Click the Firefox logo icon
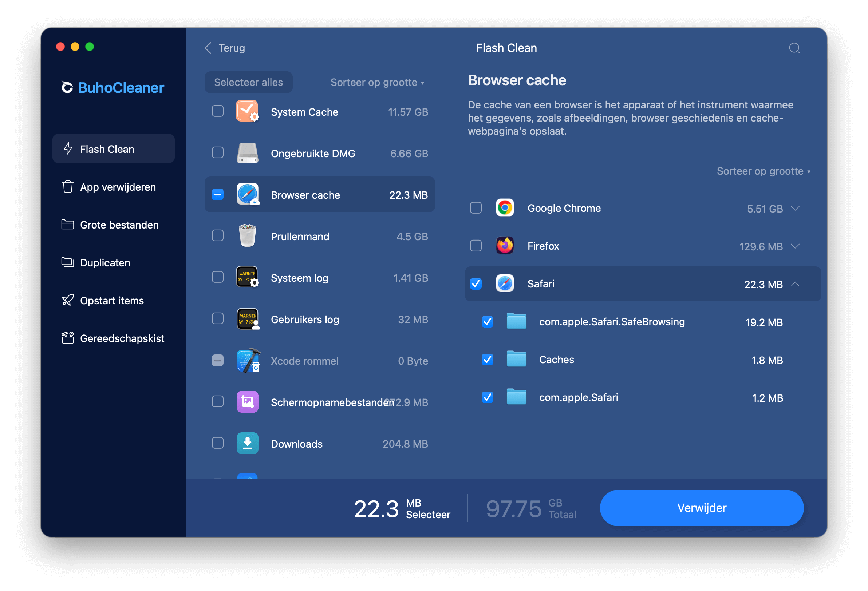 point(505,246)
